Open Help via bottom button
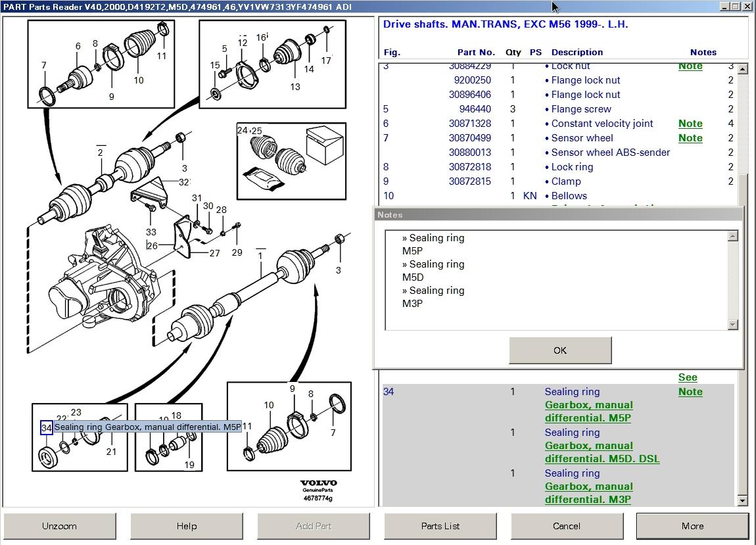Image resolution: width=756 pixels, height=545 pixels. coord(187,526)
